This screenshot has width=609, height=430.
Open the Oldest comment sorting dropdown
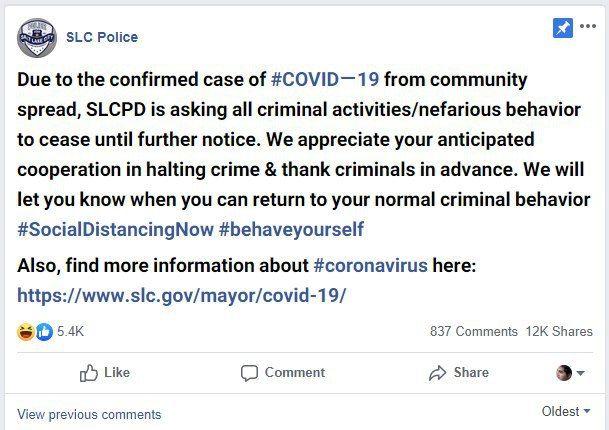pos(566,411)
